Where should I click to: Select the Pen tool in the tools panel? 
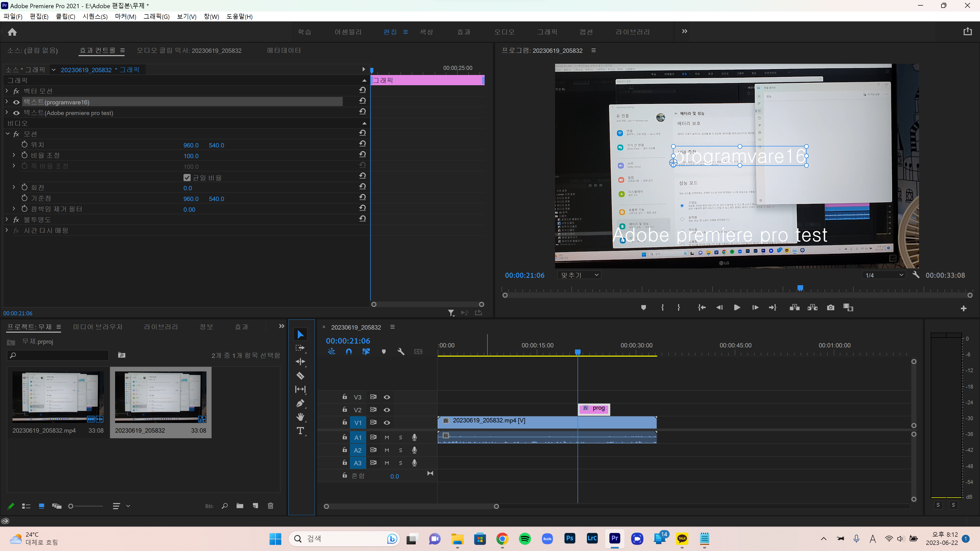(x=300, y=403)
